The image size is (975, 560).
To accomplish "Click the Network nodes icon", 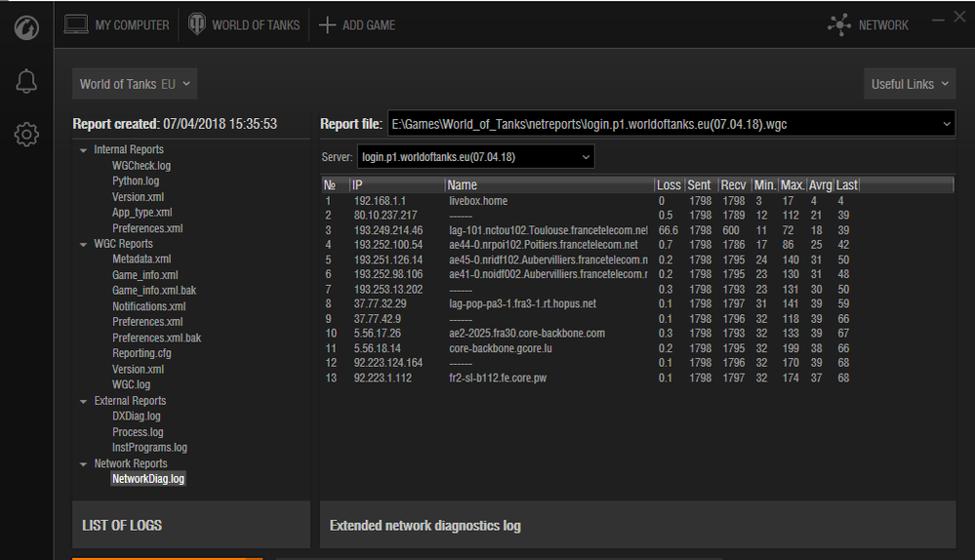I will point(839,24).
